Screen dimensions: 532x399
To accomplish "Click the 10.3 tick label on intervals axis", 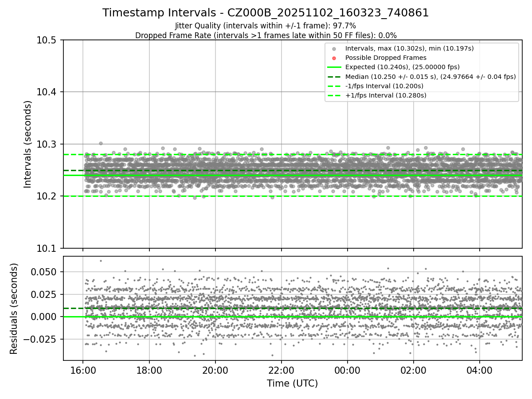I will pyautogui.click(x=47, y=144).
